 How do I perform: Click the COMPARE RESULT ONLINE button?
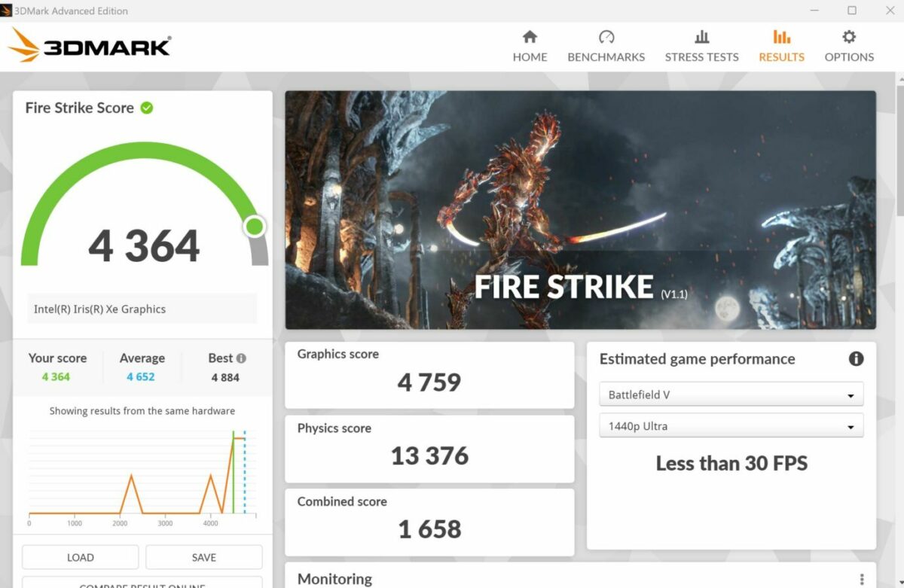(142, 583)
